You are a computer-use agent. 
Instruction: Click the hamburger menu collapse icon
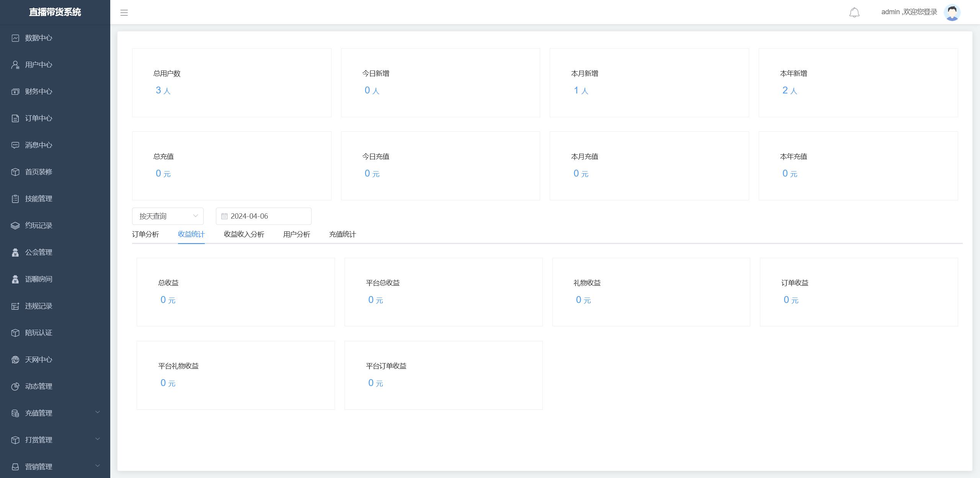tap(124, 13)
